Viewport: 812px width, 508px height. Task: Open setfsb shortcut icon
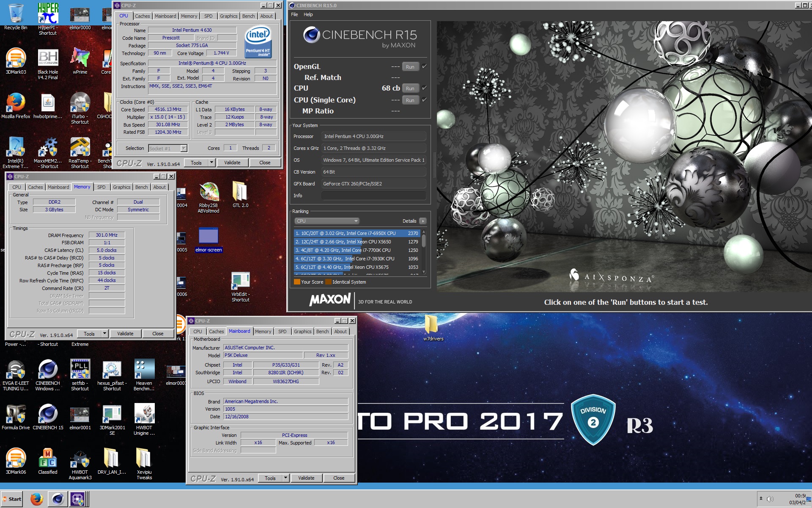[x=80, y=375]
